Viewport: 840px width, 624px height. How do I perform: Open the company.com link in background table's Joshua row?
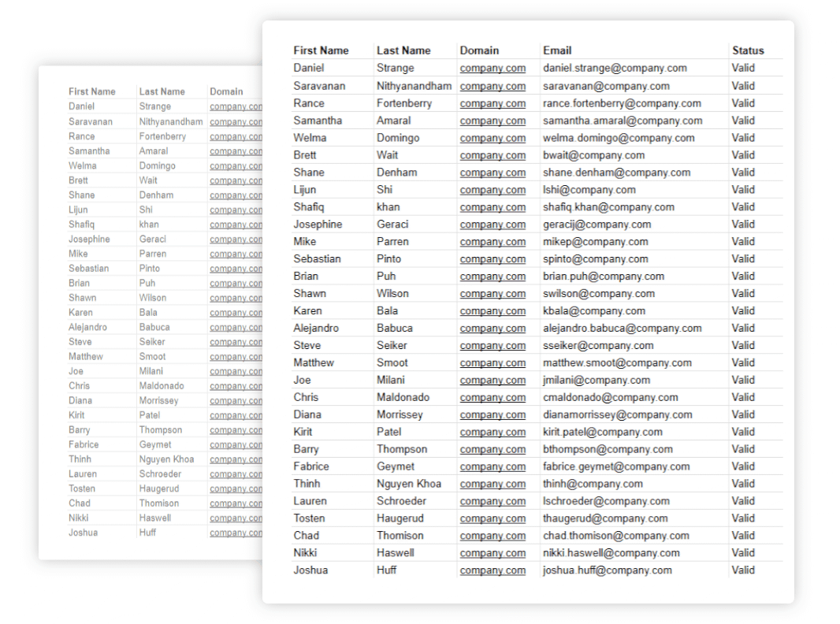coord(236,533)
